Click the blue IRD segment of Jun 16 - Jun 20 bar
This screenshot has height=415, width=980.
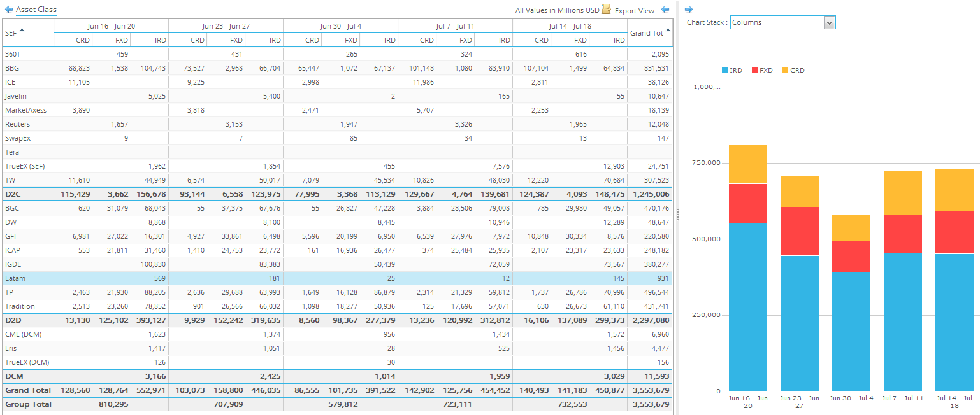(x=748, y=307)
